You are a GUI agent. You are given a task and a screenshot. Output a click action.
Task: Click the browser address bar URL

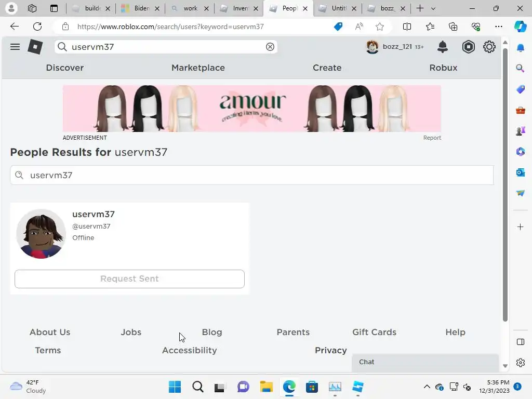point(170,26)
